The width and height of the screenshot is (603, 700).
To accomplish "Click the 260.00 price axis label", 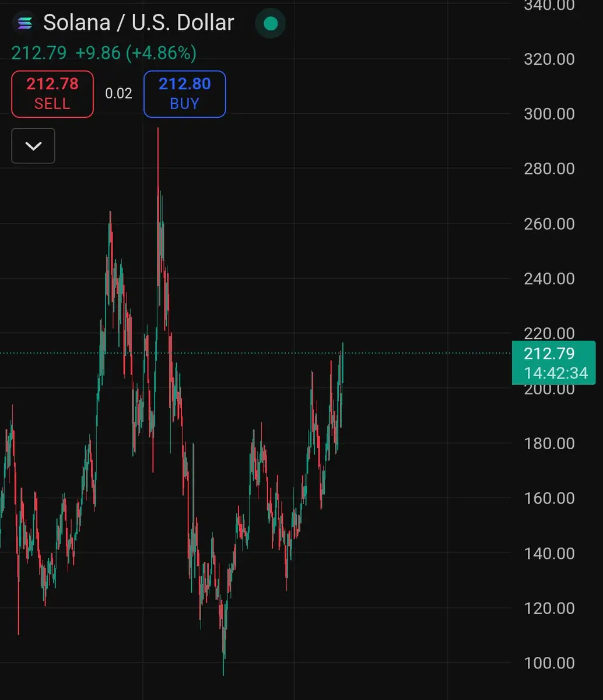I will [x=549, y=223].
